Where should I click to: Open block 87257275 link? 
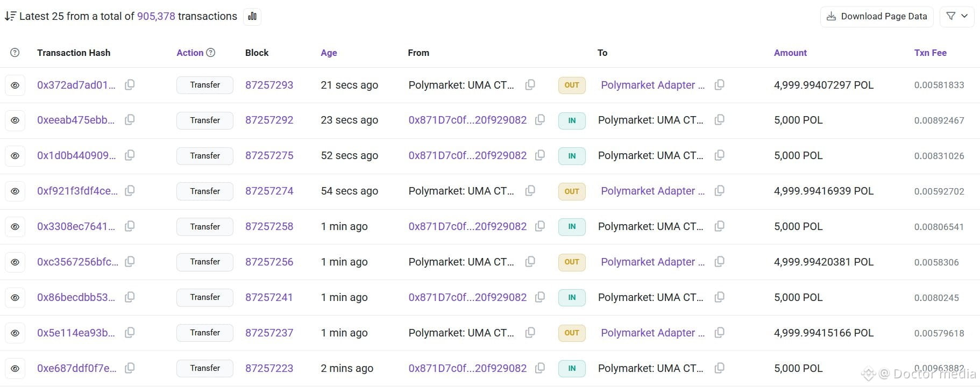(269, 155)
